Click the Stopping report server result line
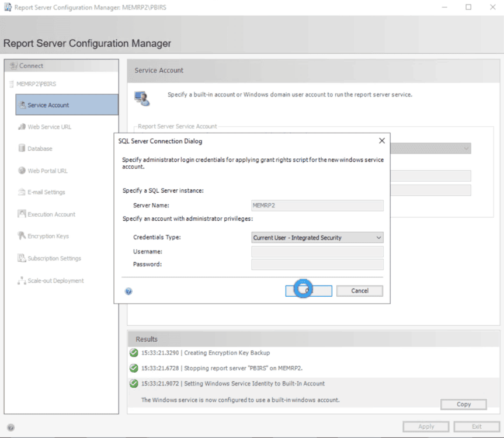Image resolution: width=504 pixels, height=438 pixels. tap(222, 369)
